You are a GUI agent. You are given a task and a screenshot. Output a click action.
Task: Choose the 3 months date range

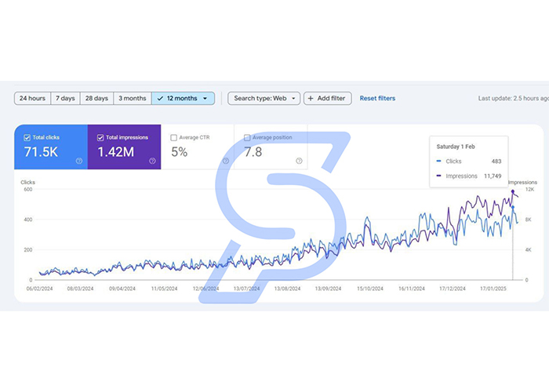[133, 98]
